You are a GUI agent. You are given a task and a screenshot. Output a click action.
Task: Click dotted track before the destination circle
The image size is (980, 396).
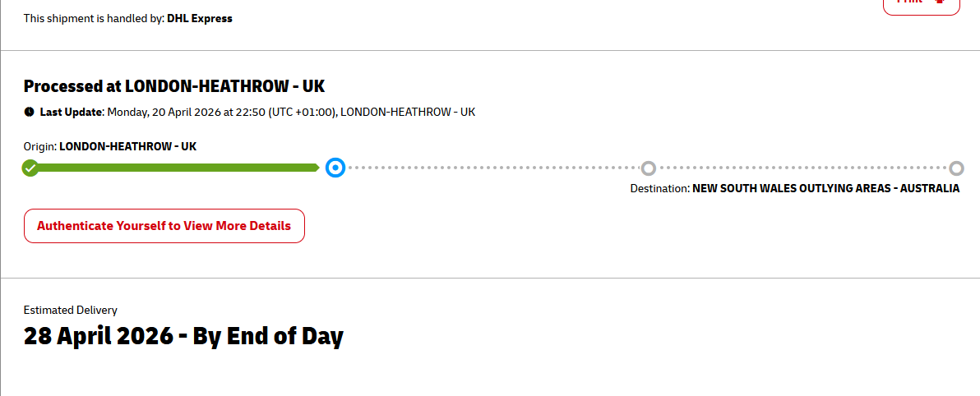(x=802, y=168)
